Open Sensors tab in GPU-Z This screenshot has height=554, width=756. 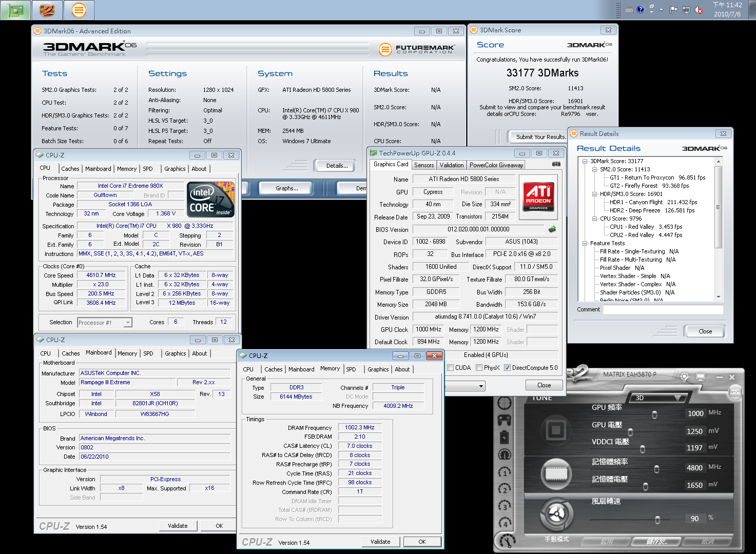(x=424, y=165)
